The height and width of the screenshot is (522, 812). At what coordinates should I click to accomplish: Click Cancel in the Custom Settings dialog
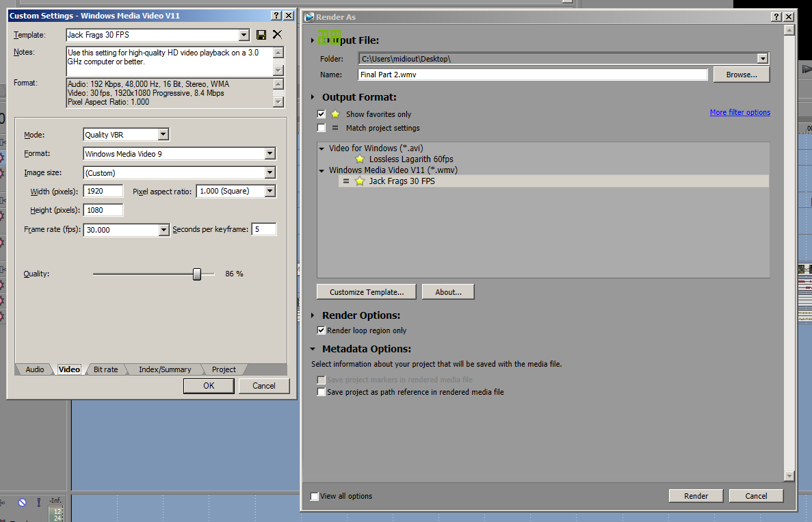(264, 386)
